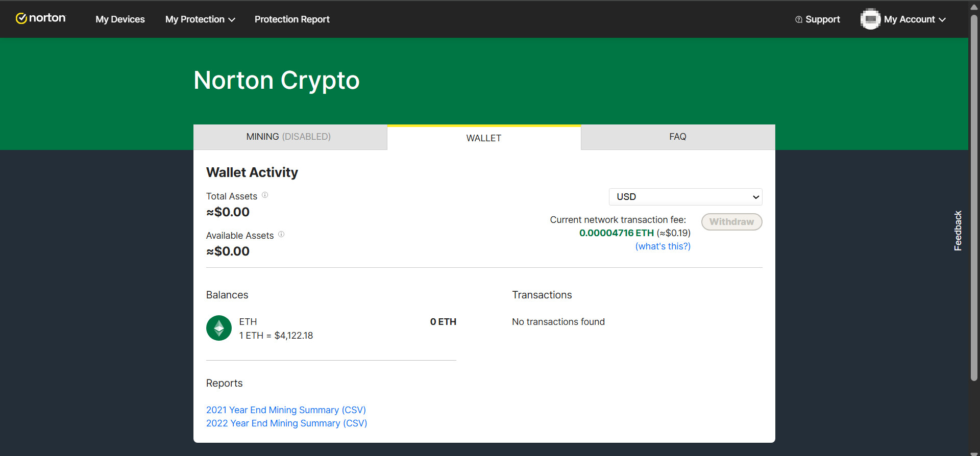Expand the My Protection menu
980x456 pixels.
click(x=200, y=19)
